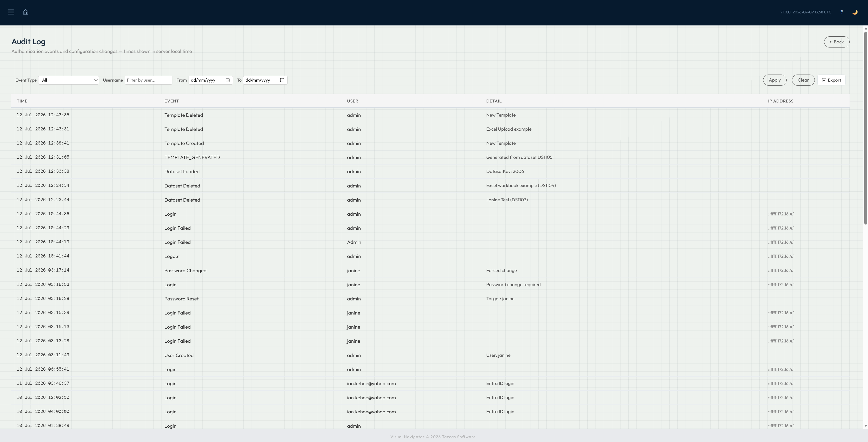This screenshot has width=868, height=442.
Task: Select ian.kehoe@yahoo.com at 11 Jul 03:46:37
Action: (371, 384)
